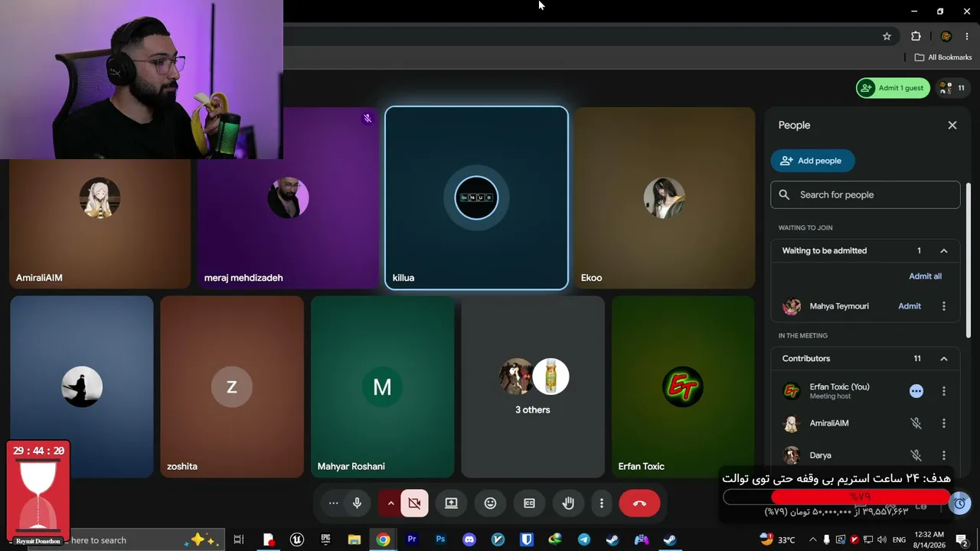Screen dimensions: 980x551
Task: Open the system volume icon
Action: pos(881,540)
